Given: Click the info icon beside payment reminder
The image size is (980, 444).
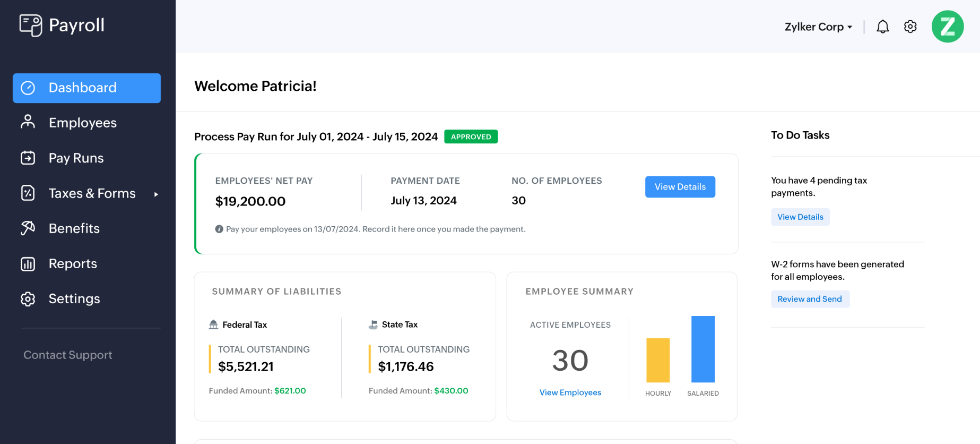Looking at the screenshot, I should (x=219, y=229).
